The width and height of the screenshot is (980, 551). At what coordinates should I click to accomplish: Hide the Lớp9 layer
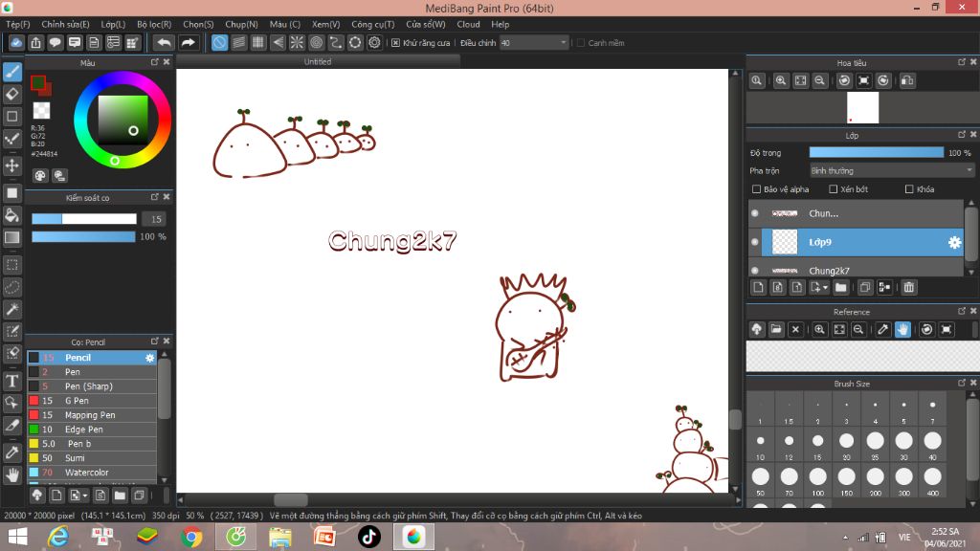[x=755, y=242]
